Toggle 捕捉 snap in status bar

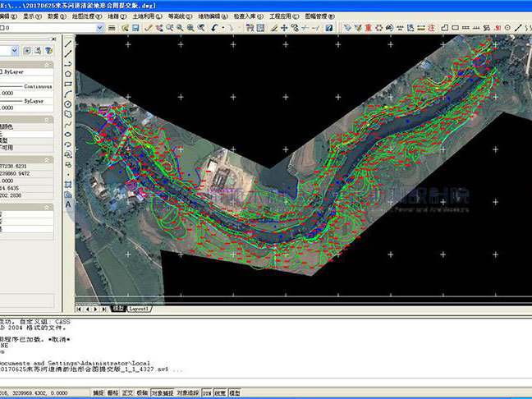(x=99, y=392)
